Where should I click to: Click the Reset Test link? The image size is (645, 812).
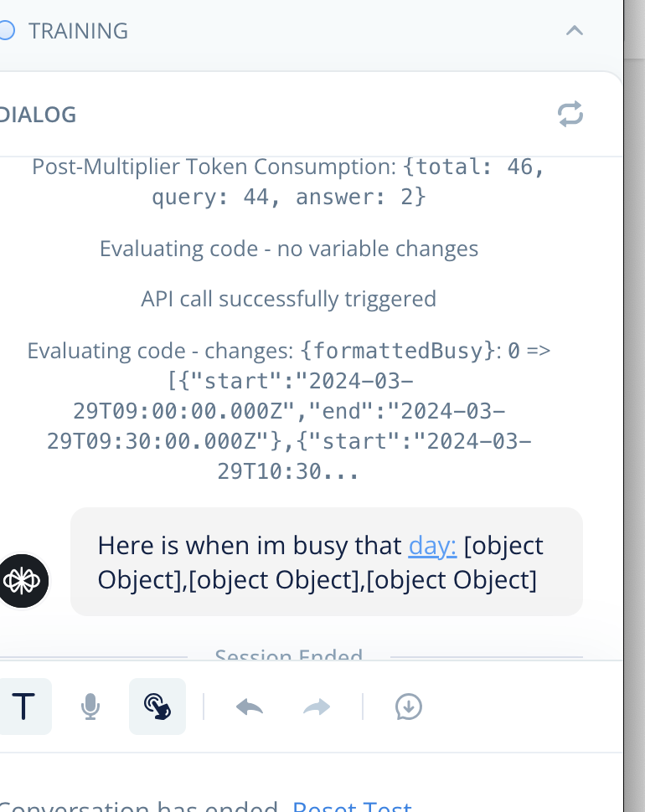pyautogui.click(x=353, y=807)
